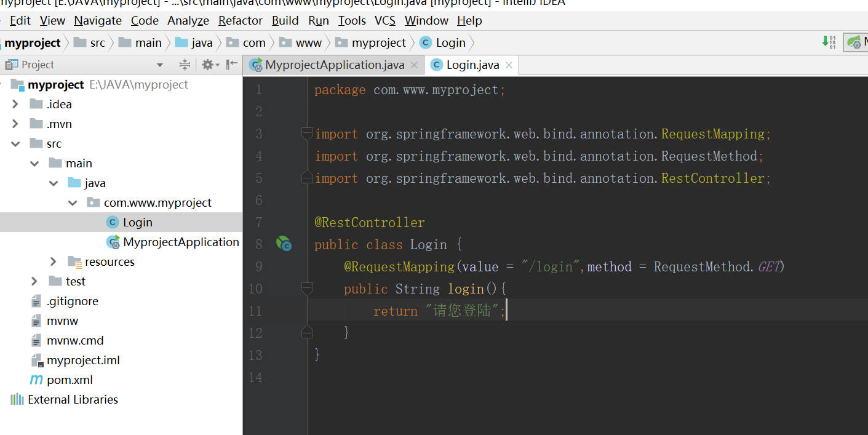
Task: Click the mvnw.cmd file icon
Action: click(x=36, y=340)
